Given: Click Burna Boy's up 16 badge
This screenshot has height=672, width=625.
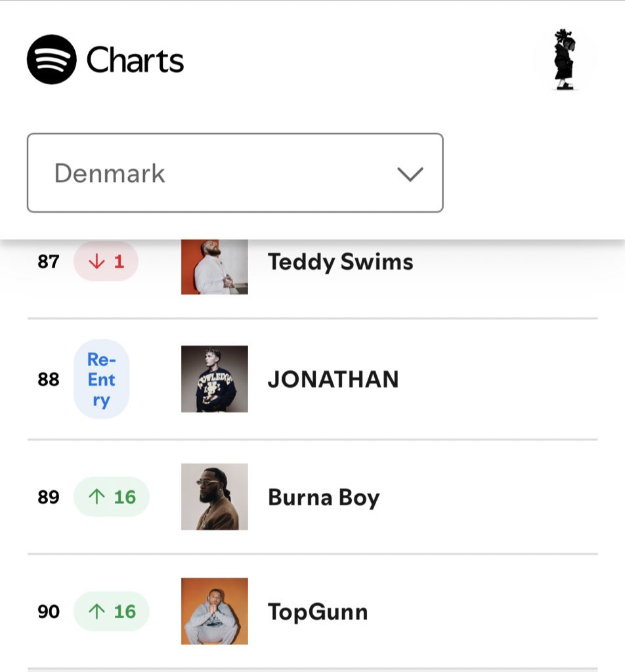Looking at the screenshot, I should [111, 497].
